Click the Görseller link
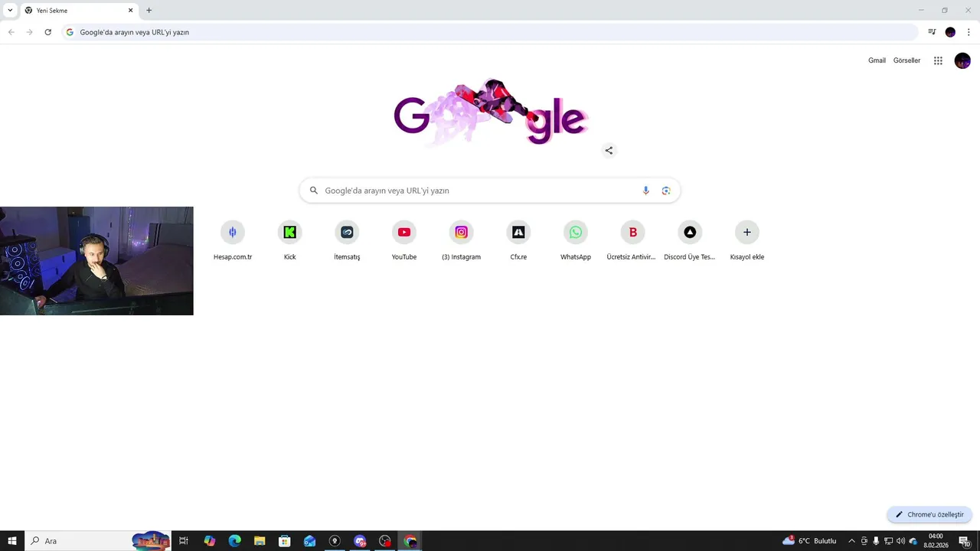The image size is (980, 551). click(906, 60)
